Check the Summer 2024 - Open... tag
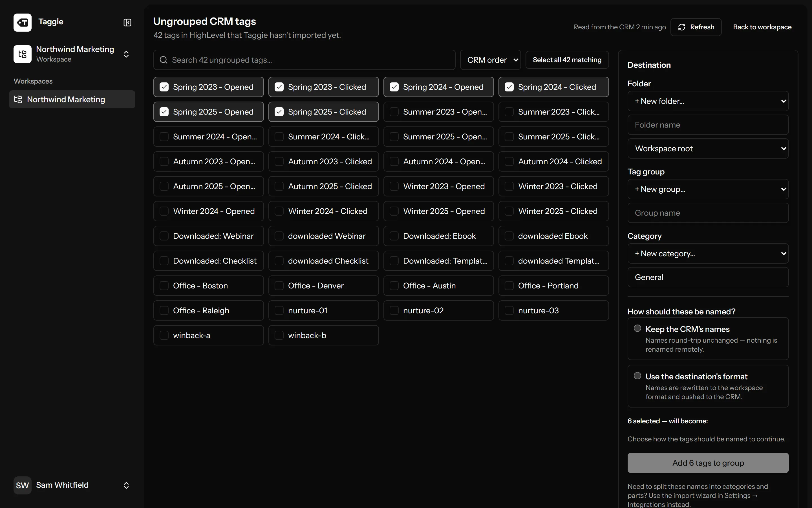The image size is (812, 508). click(164, 137)
